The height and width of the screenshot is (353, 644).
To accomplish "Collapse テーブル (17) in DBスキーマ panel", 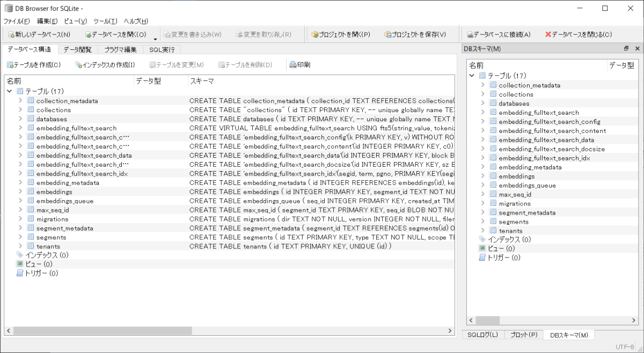I will 472,76.
